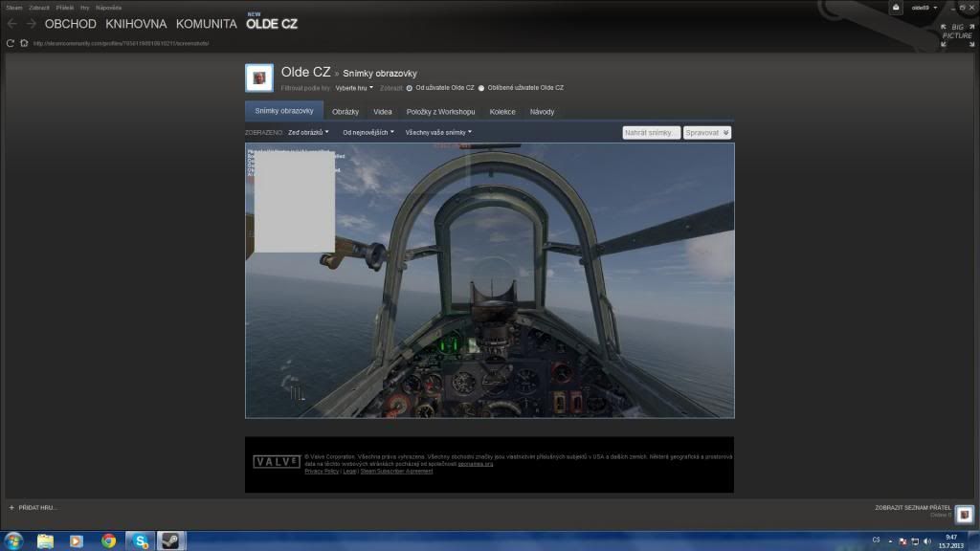The width and height of the screenshot is (980, 551).
Task: Switch to Big Picture mode
Action: tap(957, 35)
